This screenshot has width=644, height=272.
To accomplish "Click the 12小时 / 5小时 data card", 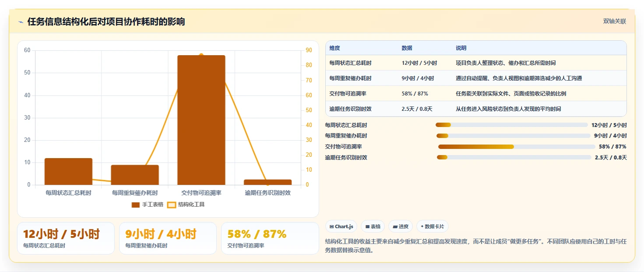I will 66,238.
